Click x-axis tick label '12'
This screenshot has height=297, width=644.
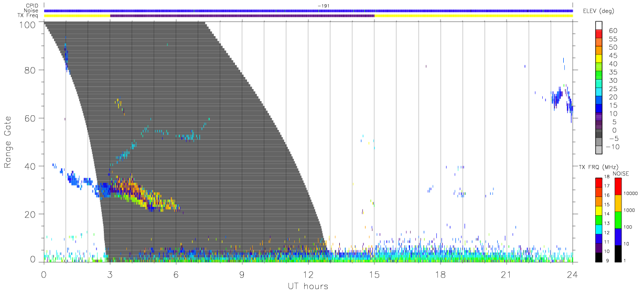click(x=308, y=274)
